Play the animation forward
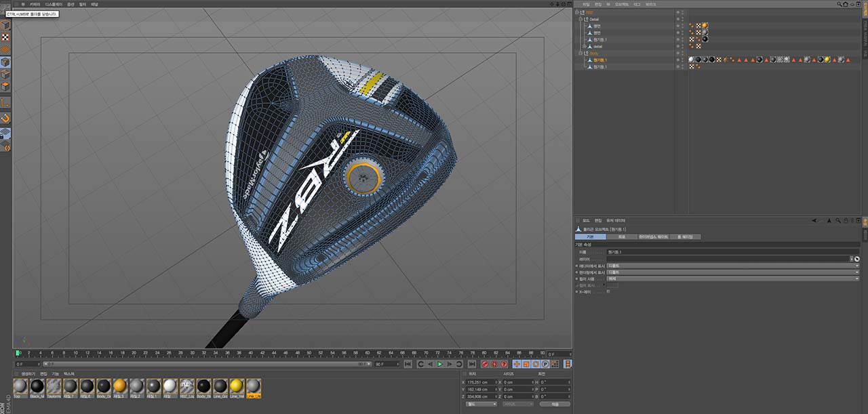 (440, 364)
